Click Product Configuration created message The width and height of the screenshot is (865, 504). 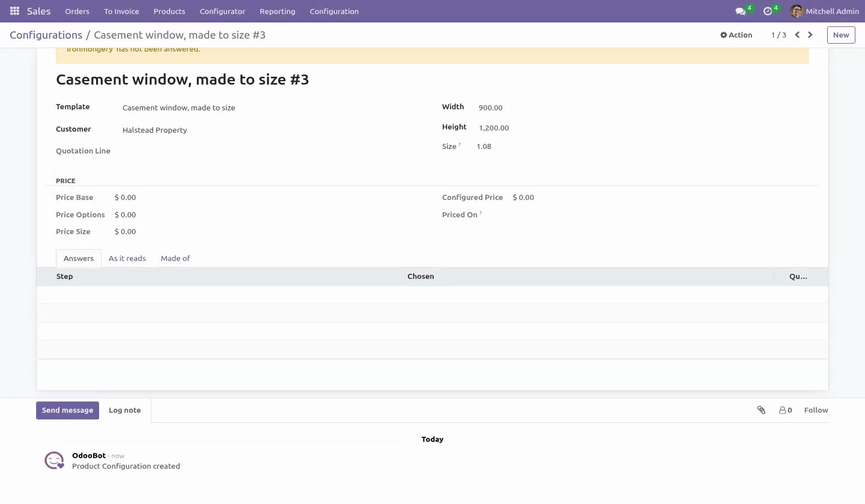(x=126, y=466)
